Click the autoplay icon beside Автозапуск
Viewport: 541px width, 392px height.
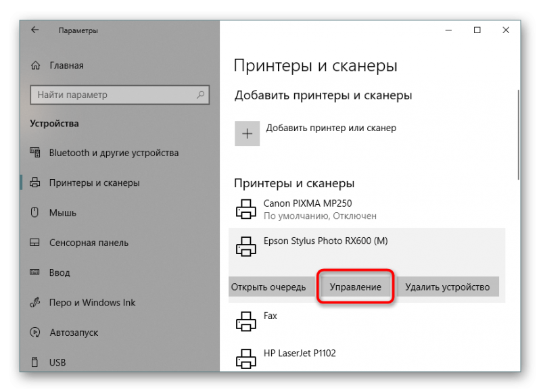pos(35,333)
